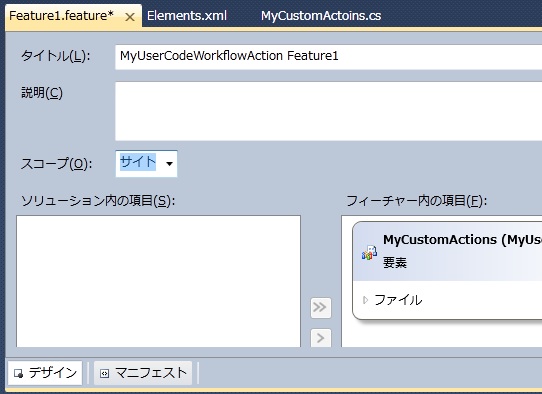Click the ソリューション内の項目 list box
The width and height of the screenshot is (542, 394).
click(x=158, y=281)
